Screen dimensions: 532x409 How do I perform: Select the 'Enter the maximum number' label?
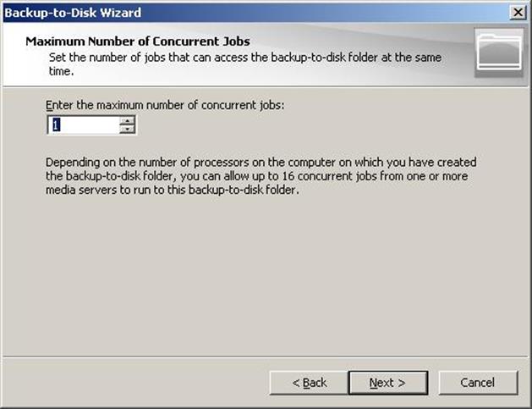pos(165,105)
